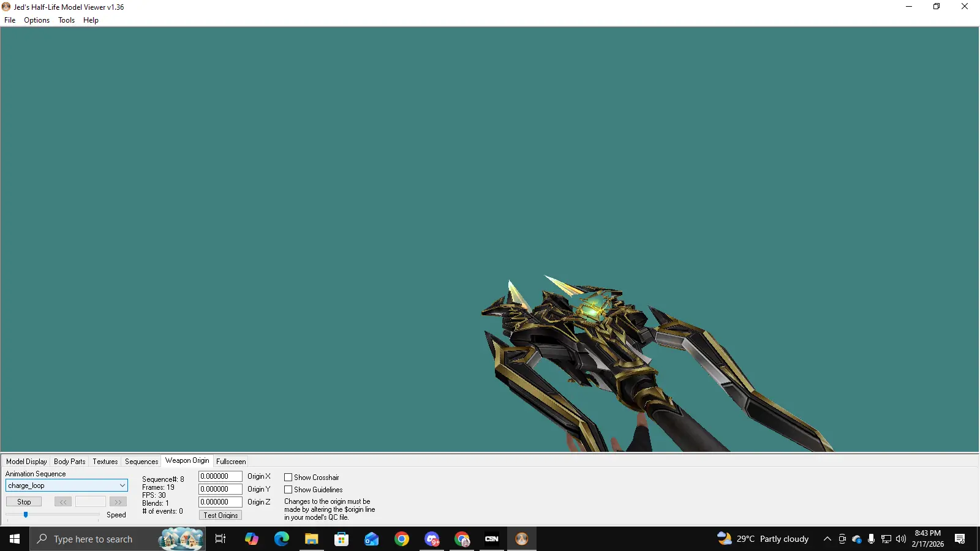
Task: Click the Test Origins button
Action: click(x=221, y=515)
